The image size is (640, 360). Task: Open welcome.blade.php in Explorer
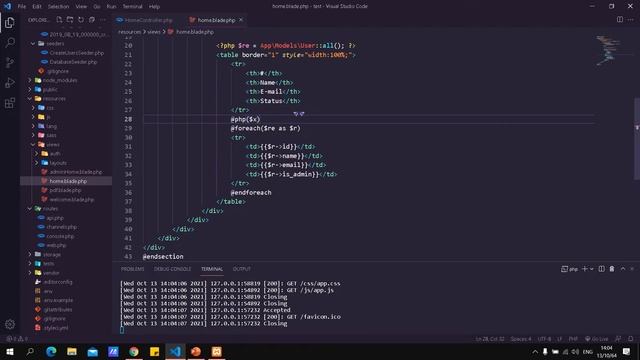click(x=72, y=200)
